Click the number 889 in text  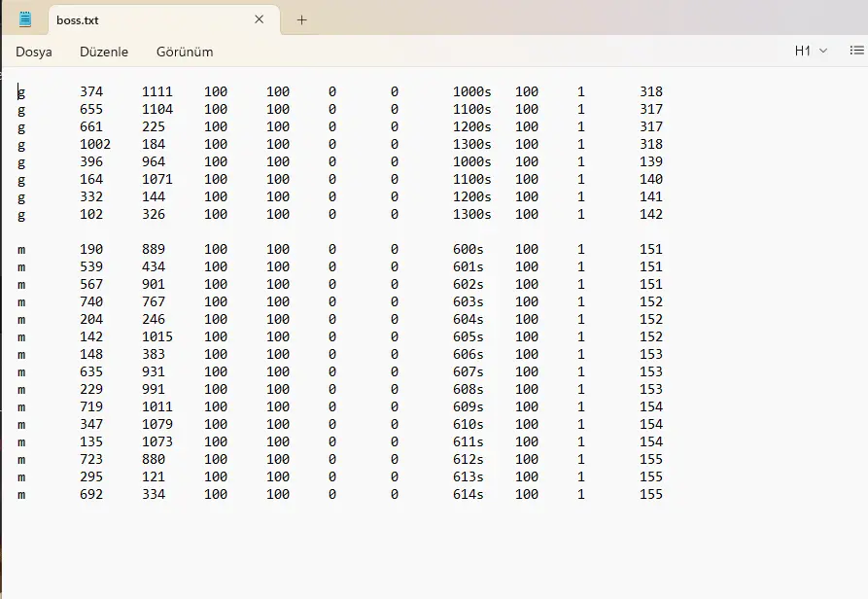(x=154, y=249)
